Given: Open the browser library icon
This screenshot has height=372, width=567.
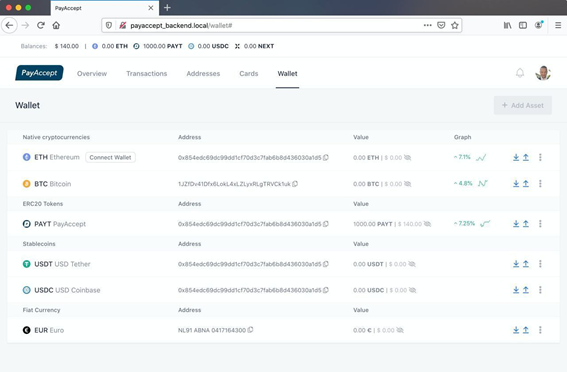Looking at the screenshot, I should click(x=508, y=25).
